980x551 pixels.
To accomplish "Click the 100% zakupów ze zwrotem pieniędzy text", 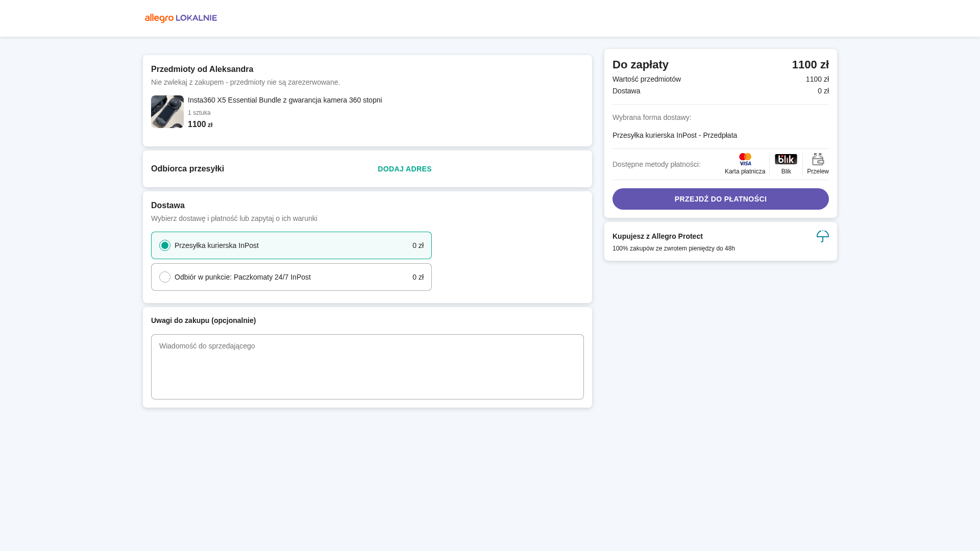I will pos(674,248).
